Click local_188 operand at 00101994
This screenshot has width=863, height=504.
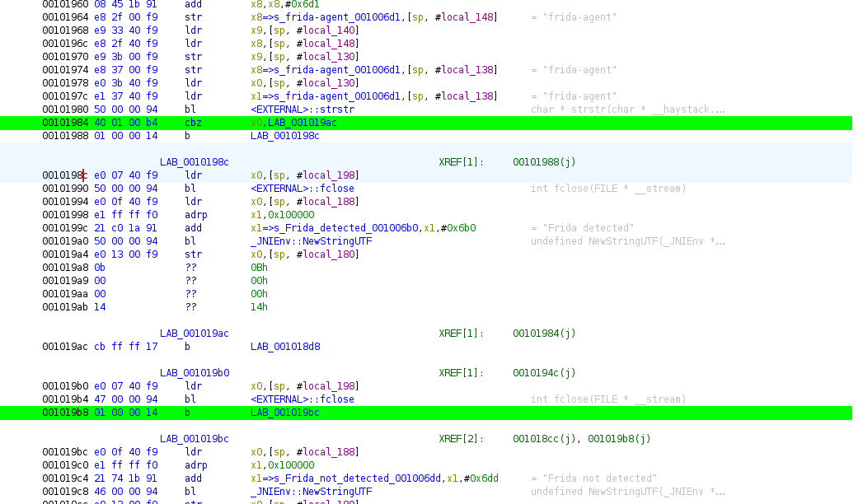[x=327, y=202]
